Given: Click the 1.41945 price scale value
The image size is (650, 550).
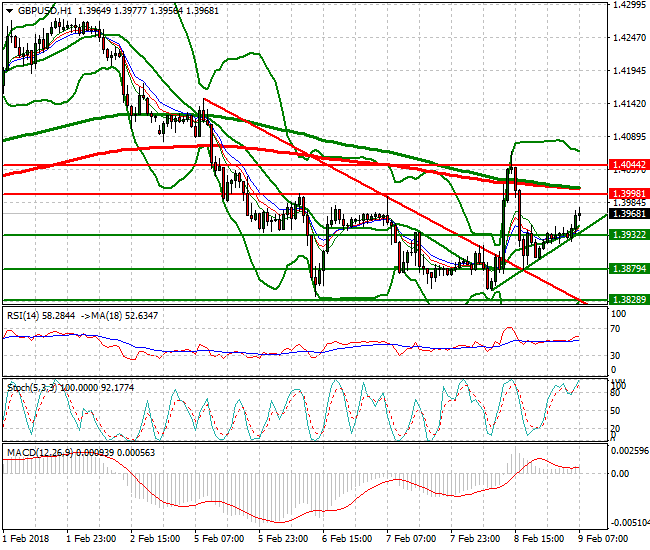Looking at the screenshot, I should tap(630, 70).
